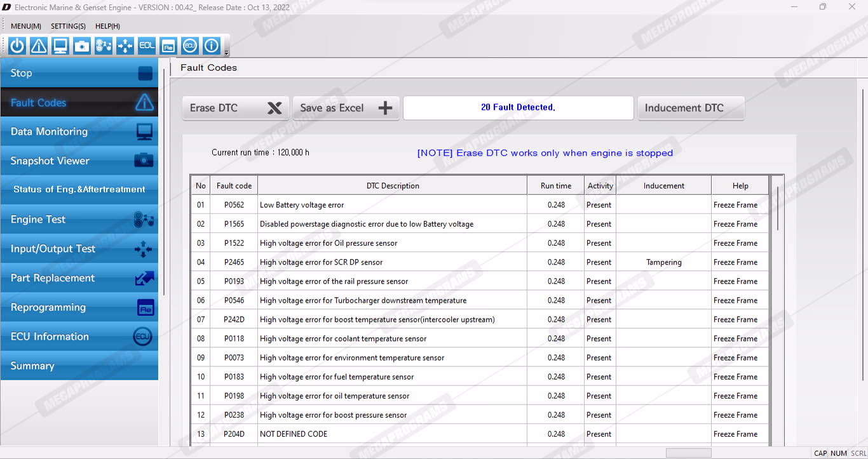Open the SETTING(S) menu
The image size is (868, 459).
(68, 26)
